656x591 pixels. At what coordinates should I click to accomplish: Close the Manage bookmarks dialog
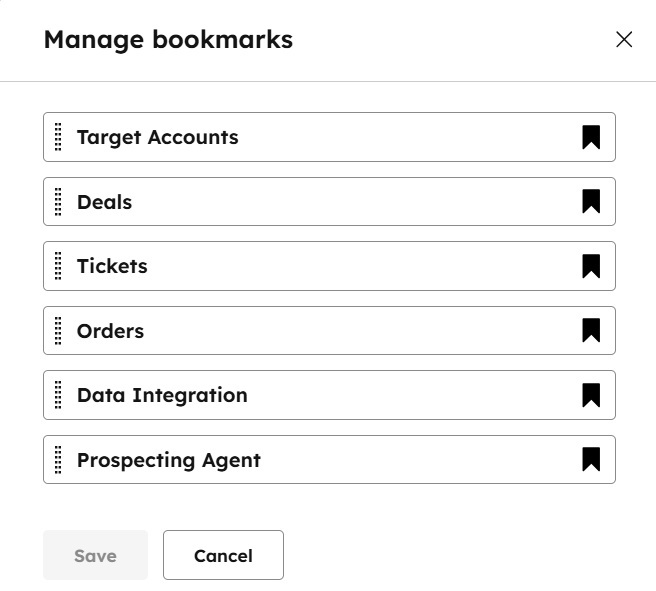(x=624, y=40)
